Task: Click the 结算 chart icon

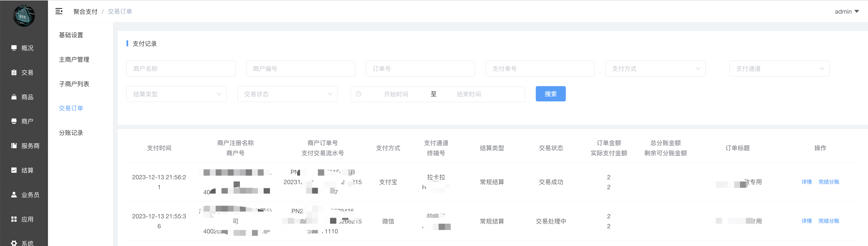Action: tap(14, 170)
